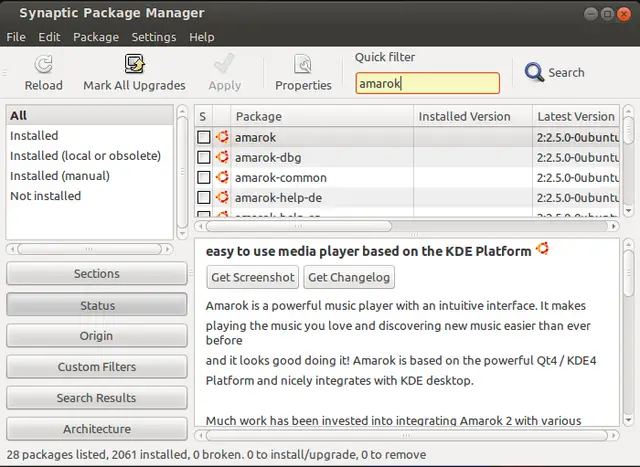Viewport: 640px width, 467px height.
Task: Click the latest version cell for amarok-dbg
Action: (x=576, y=158)
